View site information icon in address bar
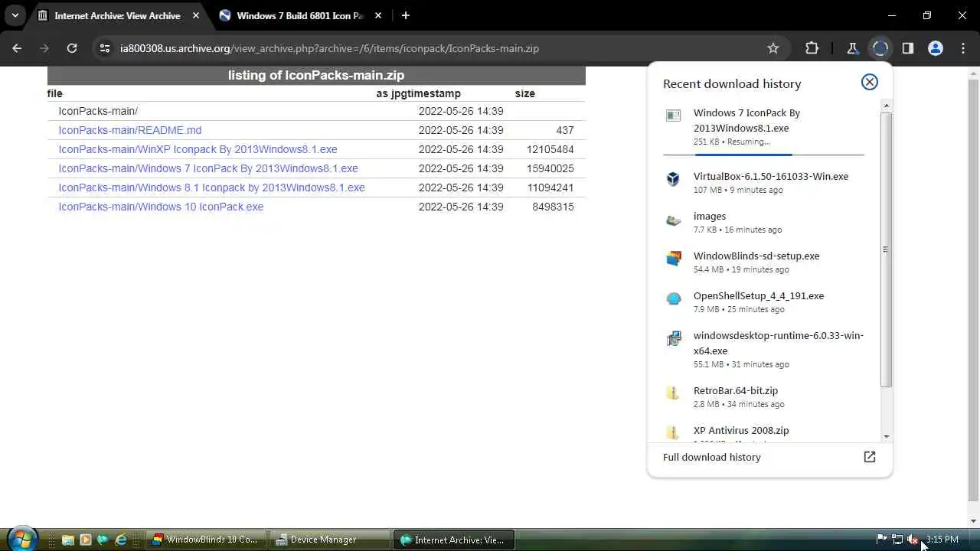This screenshot has height=551, width=980. coord(105,48)
